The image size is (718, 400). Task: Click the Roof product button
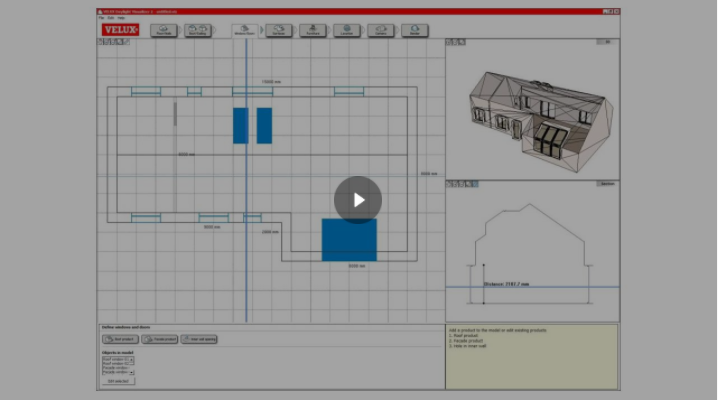coord(119,340)
